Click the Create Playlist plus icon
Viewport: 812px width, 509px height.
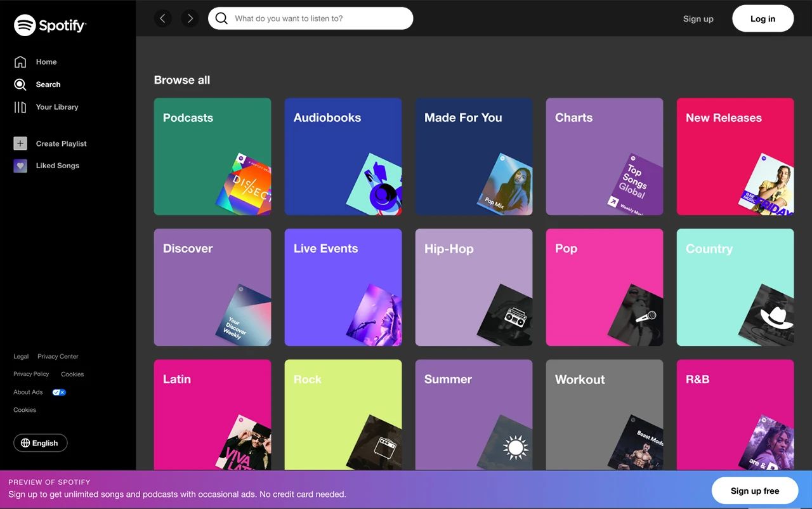[20, 143]
